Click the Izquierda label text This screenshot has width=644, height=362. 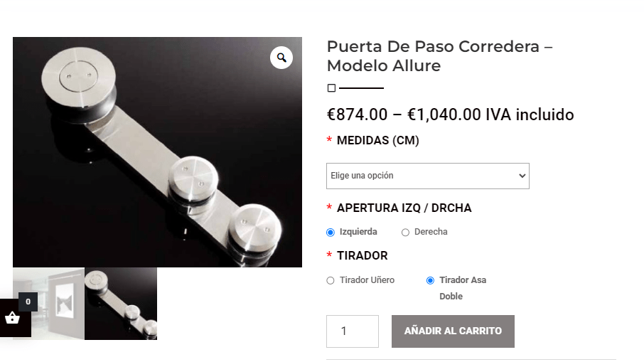tap(358, 232)
